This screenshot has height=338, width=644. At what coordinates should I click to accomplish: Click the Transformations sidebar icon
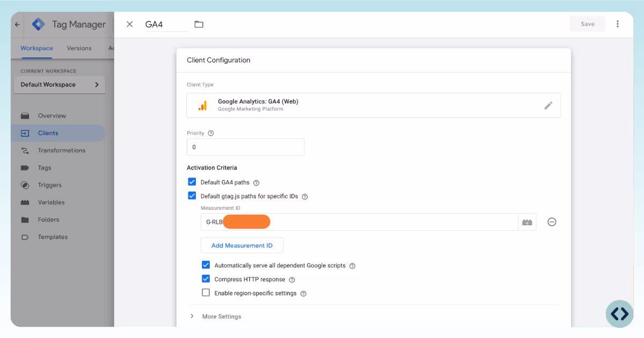click(x=25, y=150)
